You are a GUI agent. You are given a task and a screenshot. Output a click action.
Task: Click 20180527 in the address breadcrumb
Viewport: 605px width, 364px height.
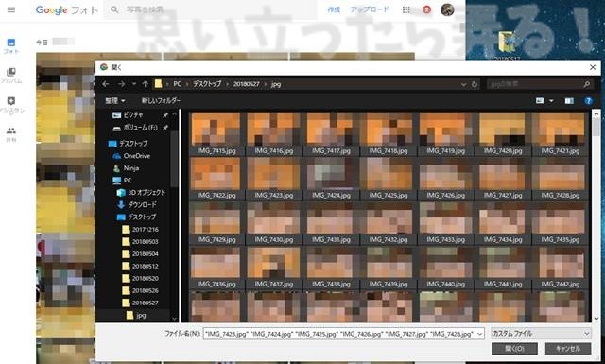[x=246, y=84]
